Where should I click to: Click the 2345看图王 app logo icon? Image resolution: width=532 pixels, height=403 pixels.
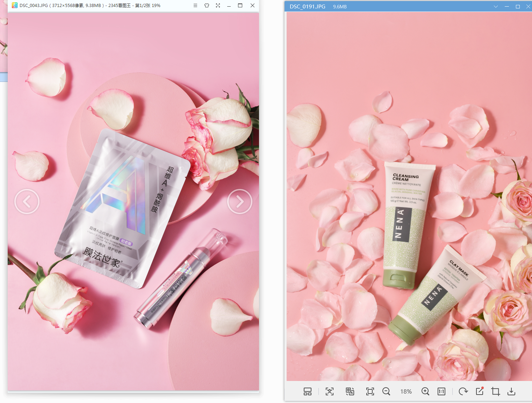coord(15,6)
